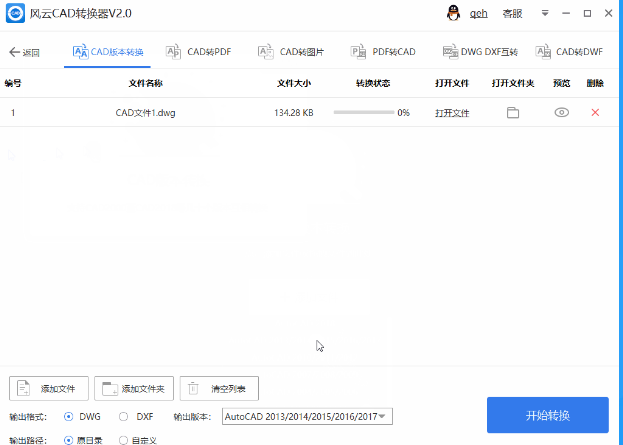Open the folder icon for CAD文件1.dwg
This screenshot has width=623, height=445.
pos(513,113)
